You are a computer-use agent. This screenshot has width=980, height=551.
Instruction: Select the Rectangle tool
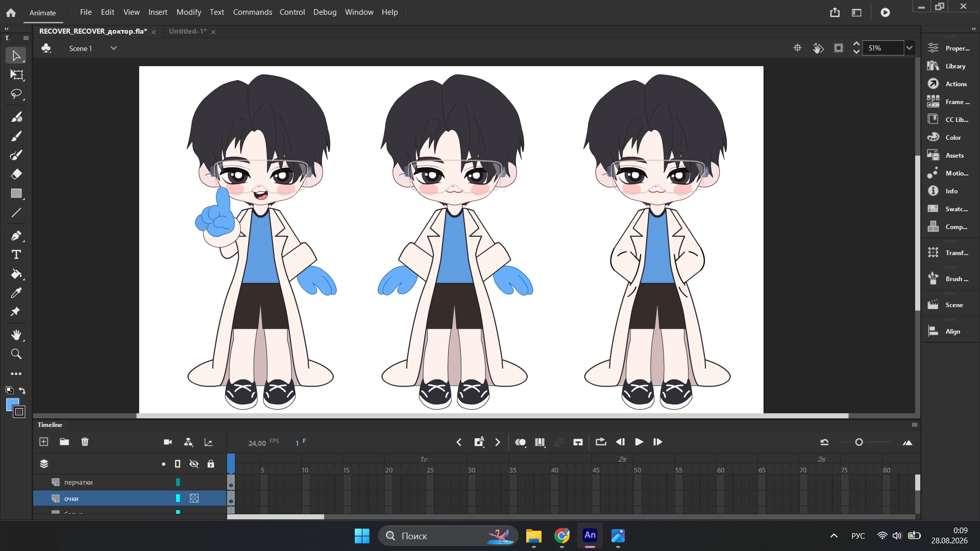16,193
